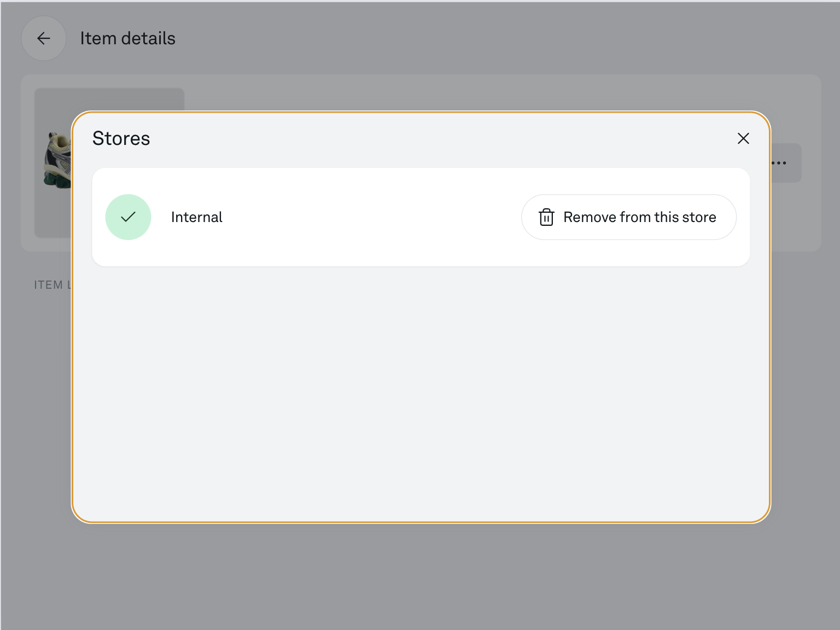The height and width of the screenshot is (630, 840).
Task: Click the sneaker product thumbnail
Action: [x=57, y=160]
